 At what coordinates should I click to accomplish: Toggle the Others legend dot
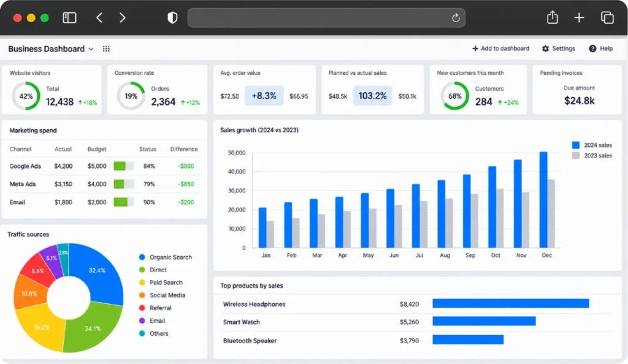(142, 333)
